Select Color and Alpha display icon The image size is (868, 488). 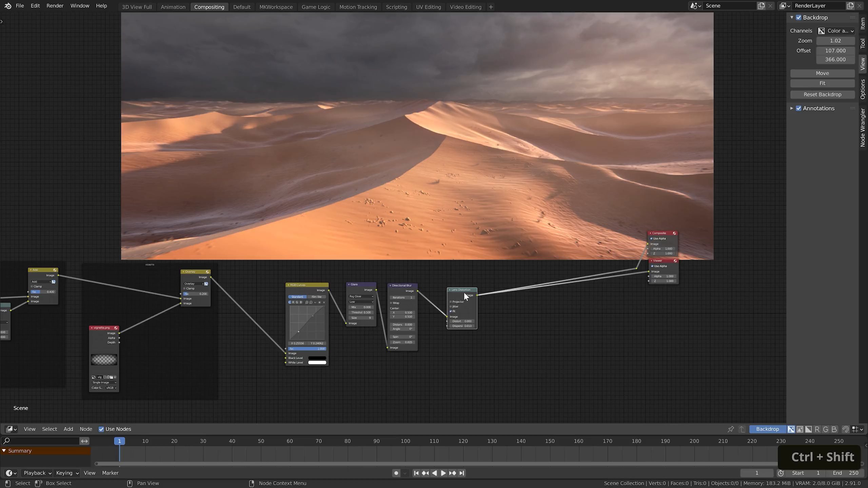791,429
